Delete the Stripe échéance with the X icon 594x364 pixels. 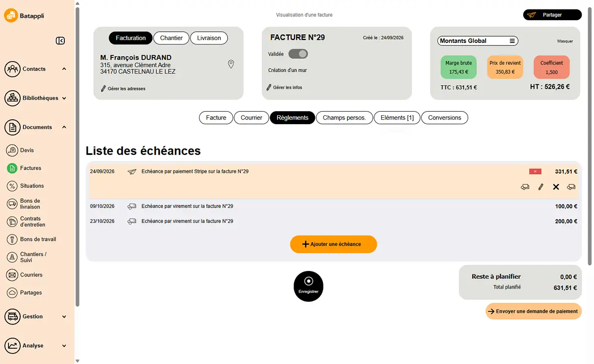pos(556,187)
